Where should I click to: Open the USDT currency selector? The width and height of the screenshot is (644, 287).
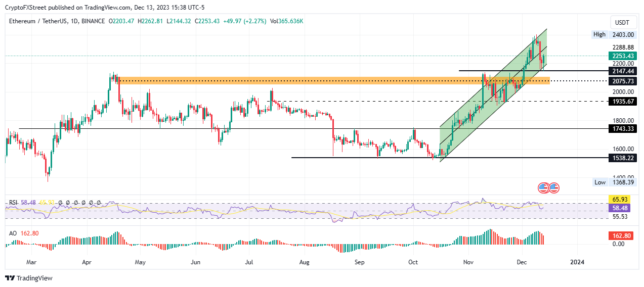coord(621,23)
